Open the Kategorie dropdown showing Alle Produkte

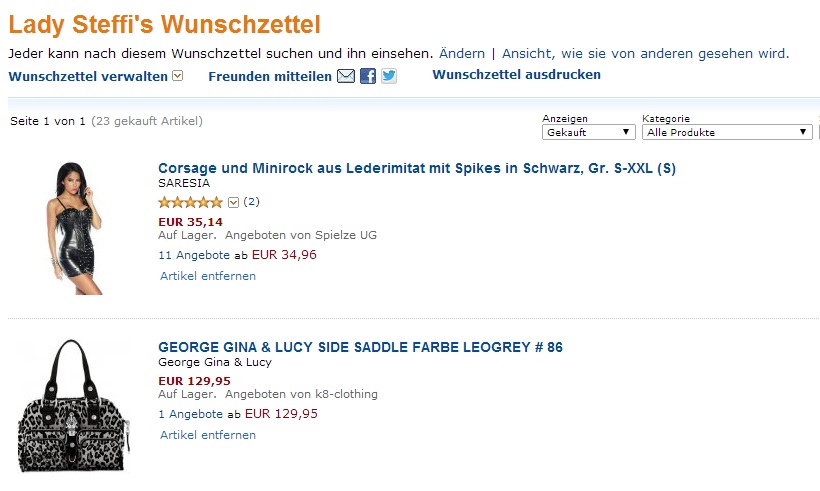pyautogui.click(x=727, y=132)
